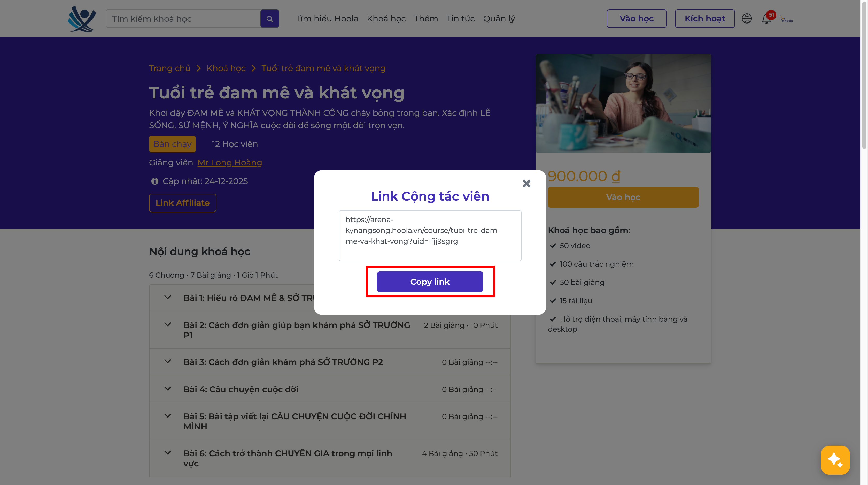Image resolution: width=868 pixels, height=485 pixels.
Task: Click the info icon beside Cập nhật
Action: click(155, 181)
